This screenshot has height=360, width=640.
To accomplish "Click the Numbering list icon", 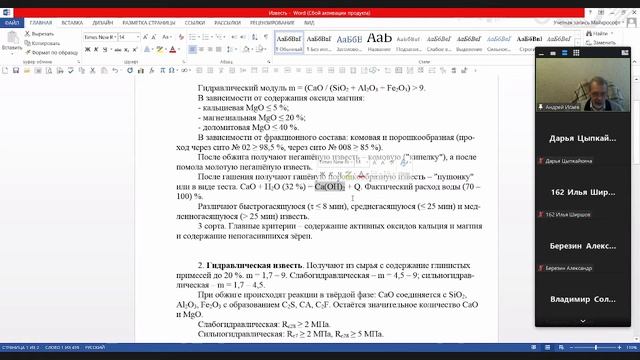I will pos(207,37).
